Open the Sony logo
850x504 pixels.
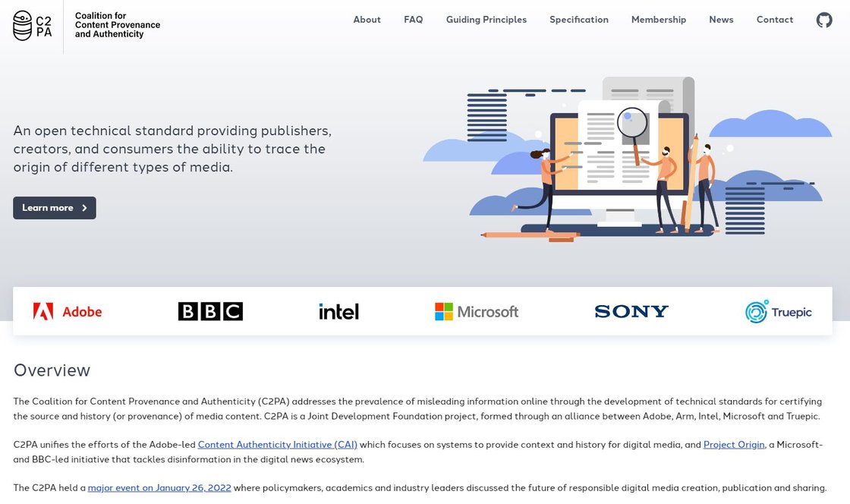click(x=631, y=311)
